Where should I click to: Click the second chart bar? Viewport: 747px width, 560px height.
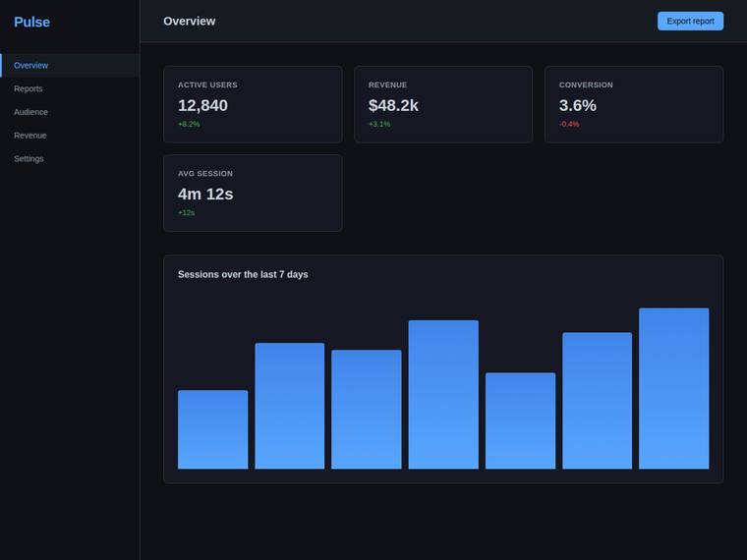point(290,406)
